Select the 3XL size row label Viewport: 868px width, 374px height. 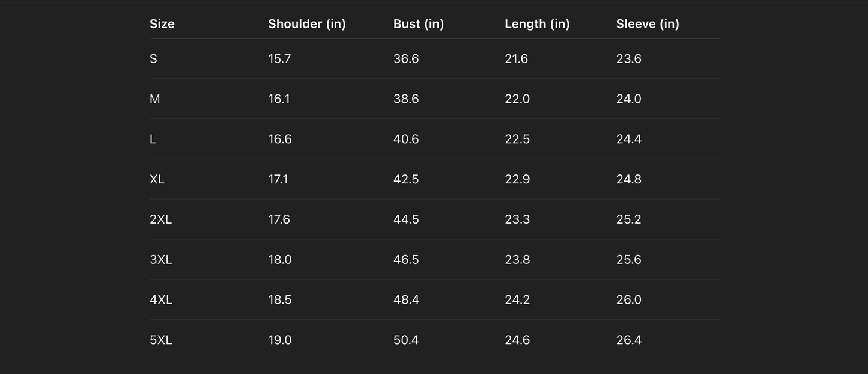pos(160,260)
